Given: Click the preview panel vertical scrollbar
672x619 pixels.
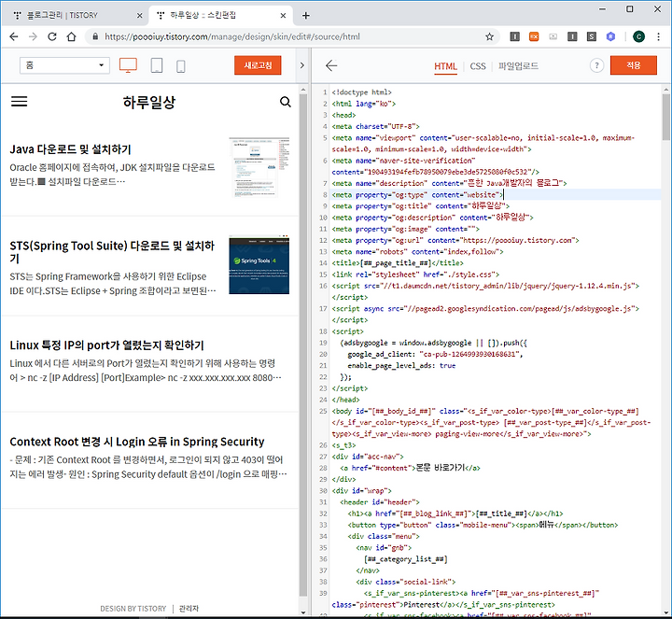Looking at the screenshot, I should point(303,343).
